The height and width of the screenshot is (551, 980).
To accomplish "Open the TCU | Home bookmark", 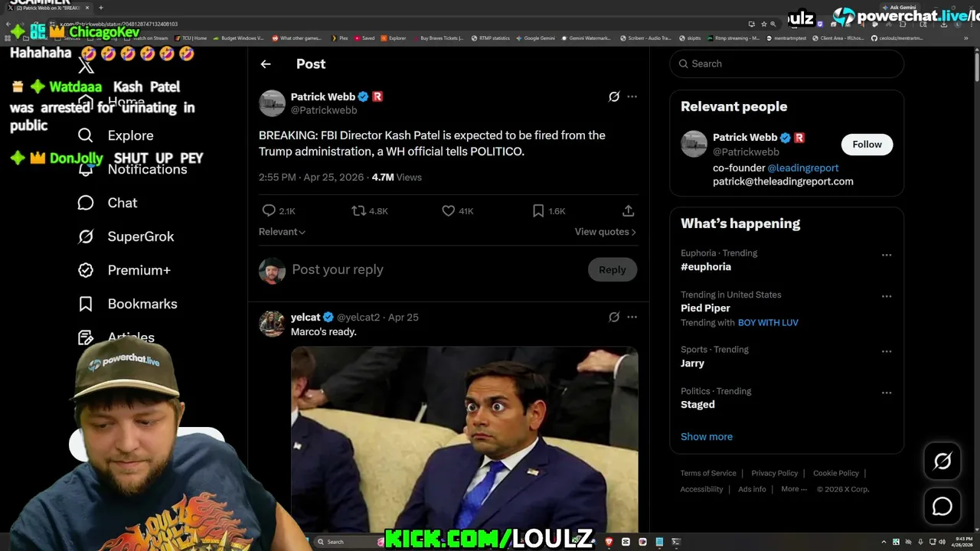I will pyautogui.click(x=191, y=37).
